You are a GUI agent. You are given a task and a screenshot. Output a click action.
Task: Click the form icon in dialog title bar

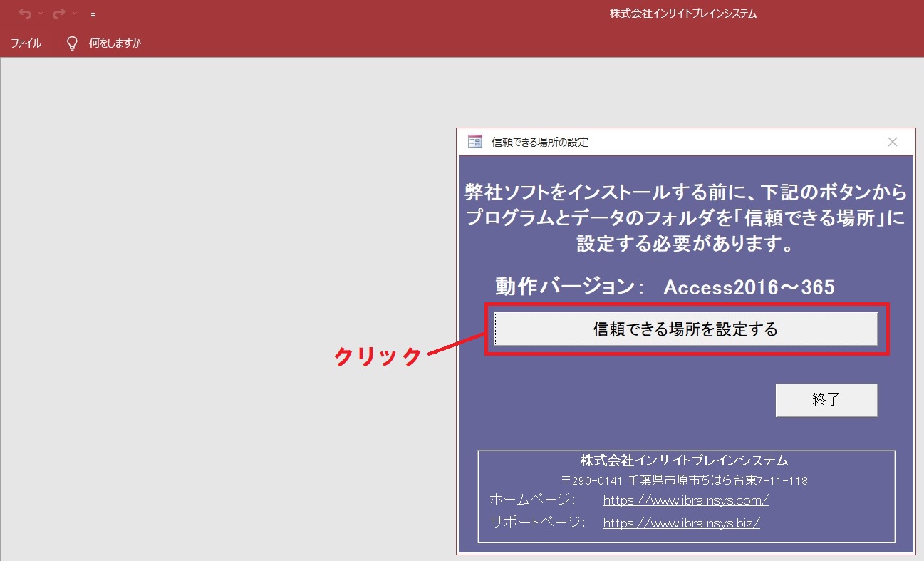point(475,142)
